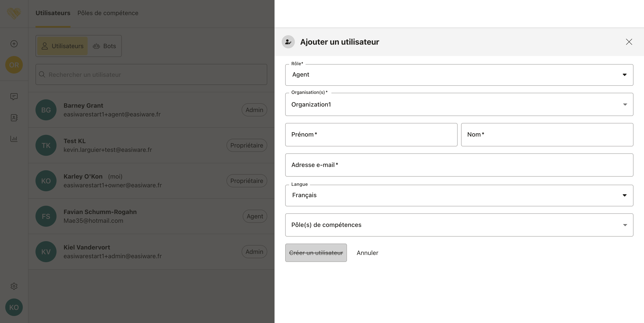The image size is (644, 323).
Task: Expand the Organisation(s) dropdown
Action: (459, 104)
